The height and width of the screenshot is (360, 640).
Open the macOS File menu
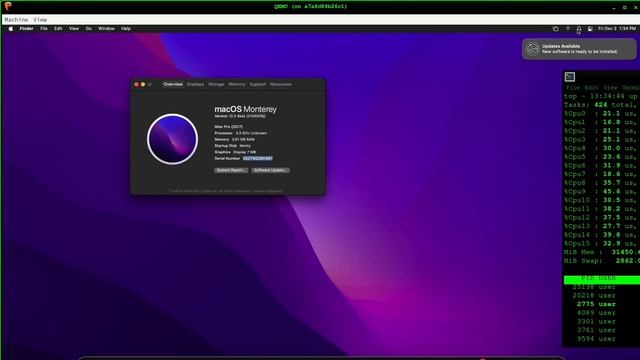[x=44, y=29]
